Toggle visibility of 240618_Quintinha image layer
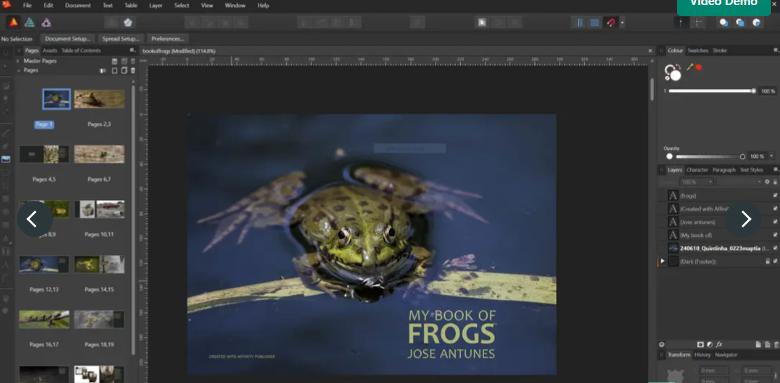The height and width of the screenshot is (383, 780). (x=775, y=248)
